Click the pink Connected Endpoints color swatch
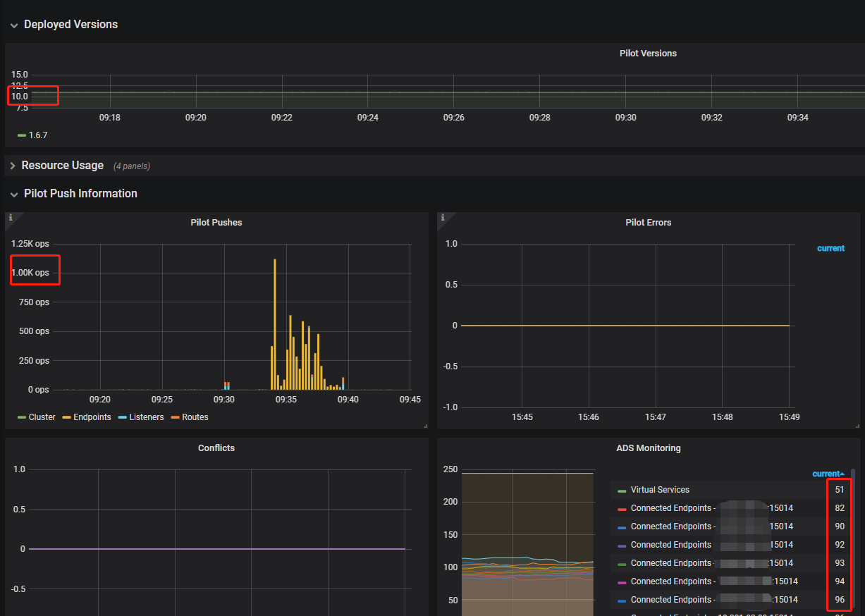Viewport: 865px width, 616px height. click(620, 581)
